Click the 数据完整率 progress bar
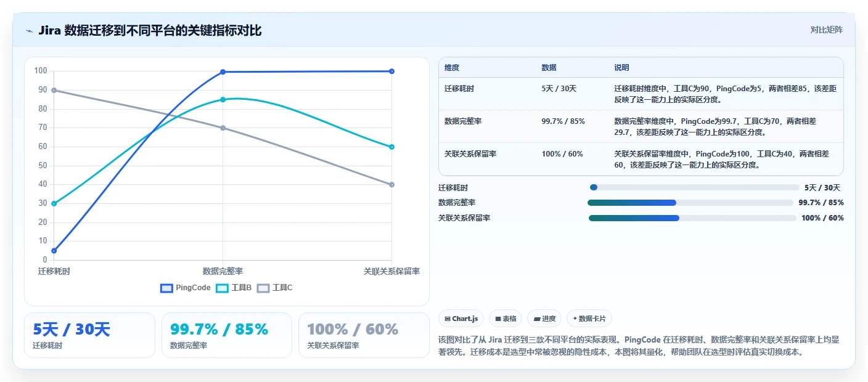868x382 pixels. pyautogui.click(x=690, y=203)
